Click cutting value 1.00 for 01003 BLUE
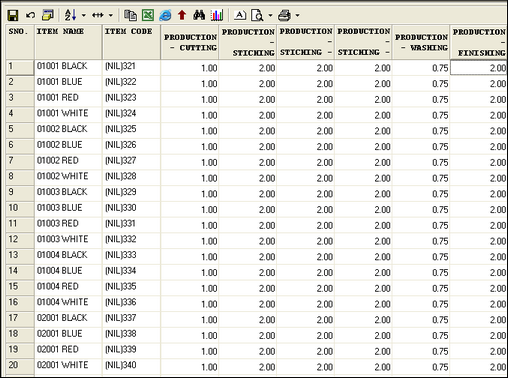The height and width of the screenshot is (378, 508). 209,210
